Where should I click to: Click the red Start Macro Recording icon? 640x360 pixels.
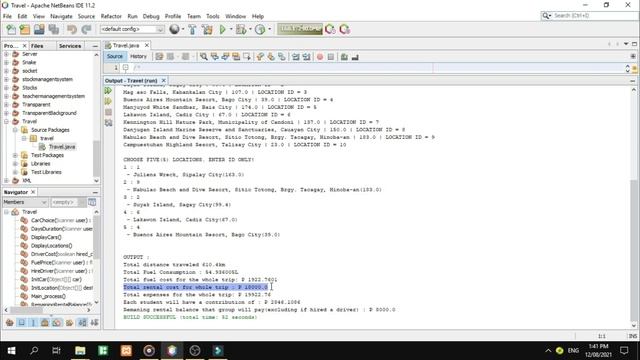[x=320, y=57]
